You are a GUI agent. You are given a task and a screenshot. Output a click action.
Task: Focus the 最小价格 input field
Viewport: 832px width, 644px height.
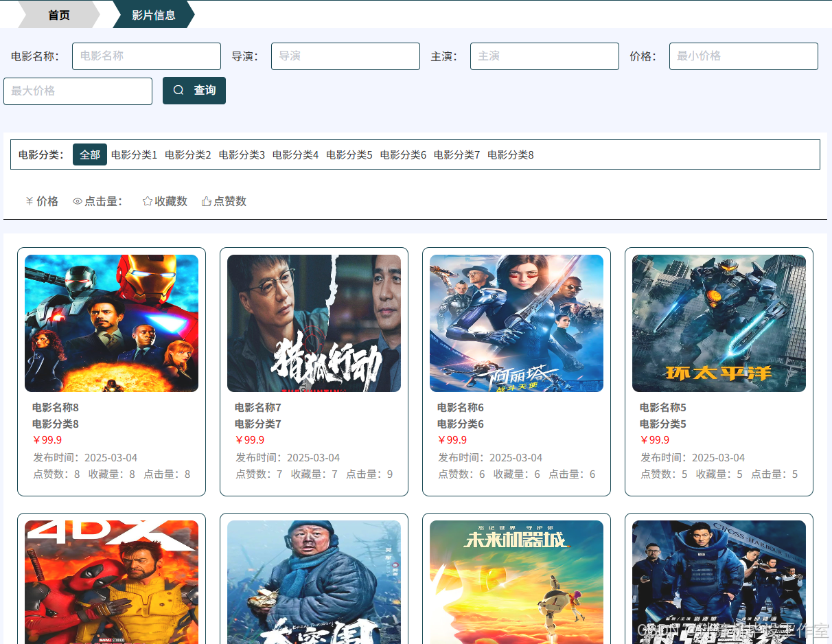pyautogui.click(x=743, y=56)
